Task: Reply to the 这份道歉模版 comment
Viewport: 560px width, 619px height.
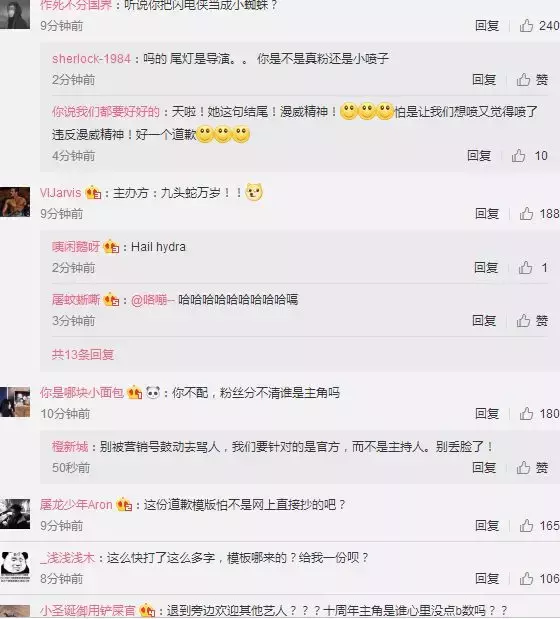Action: [x=487, y=525]
